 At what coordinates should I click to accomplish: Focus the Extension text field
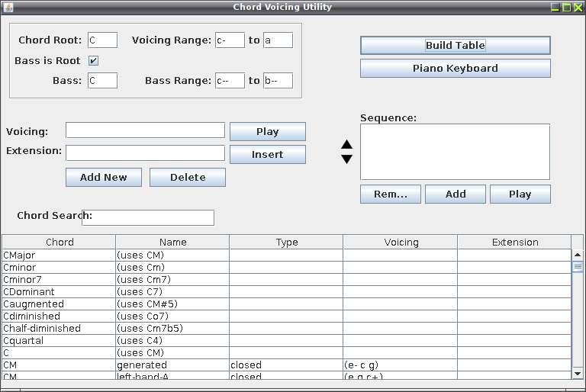pyautogui.click(x=146, y=153)
